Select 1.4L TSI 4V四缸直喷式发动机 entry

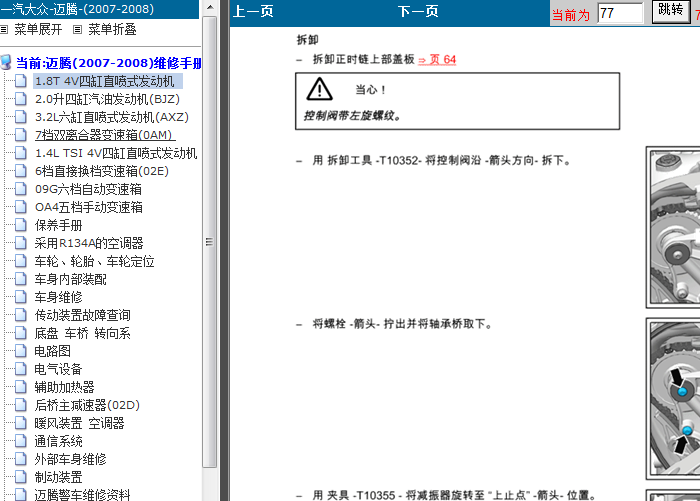[x=116, y=153]
